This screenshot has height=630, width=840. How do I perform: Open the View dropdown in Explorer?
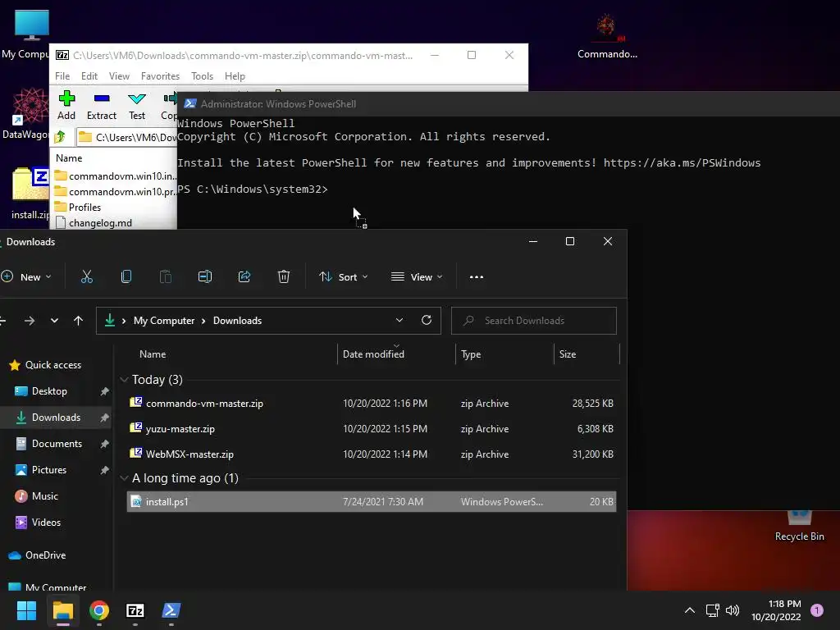point(418,277)
